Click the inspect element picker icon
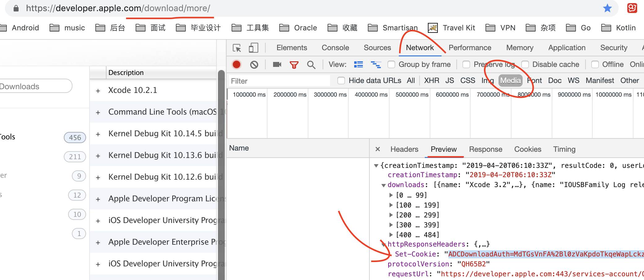Image resolution: width=644 pixels, height=280 pixels. (x=237, y=48)
